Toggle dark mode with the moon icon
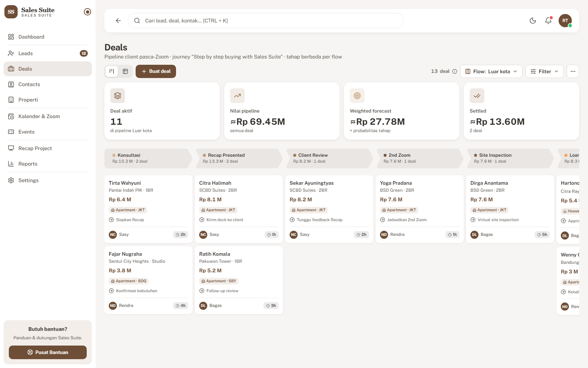 pos(533,21)
